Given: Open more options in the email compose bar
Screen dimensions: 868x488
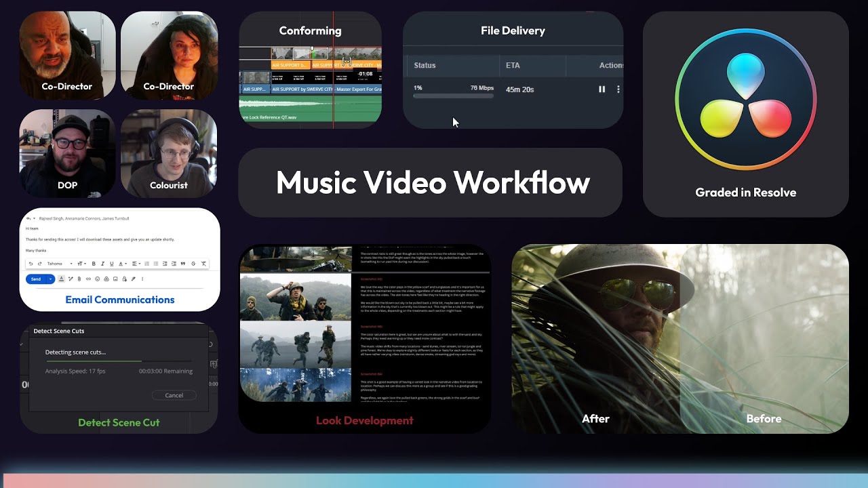Looking at the screenshot, I should (x=142, y=279).
